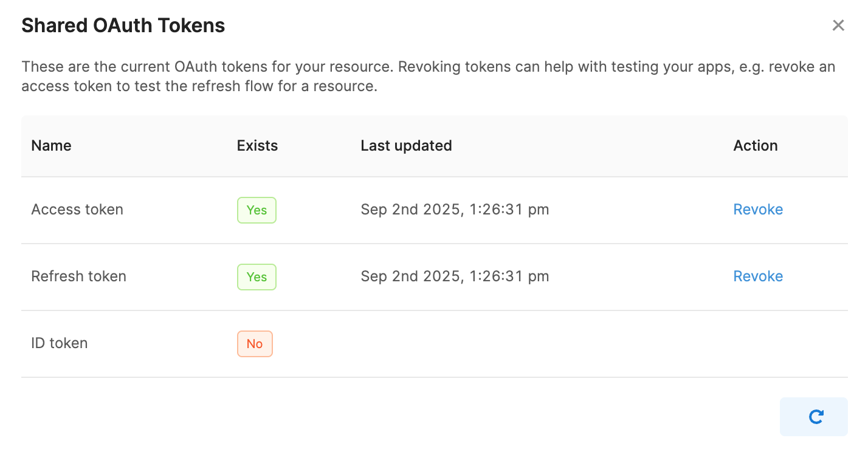The image size is (868, 452).
Task: Click the Name column header
Action: [x=51, y=146]
